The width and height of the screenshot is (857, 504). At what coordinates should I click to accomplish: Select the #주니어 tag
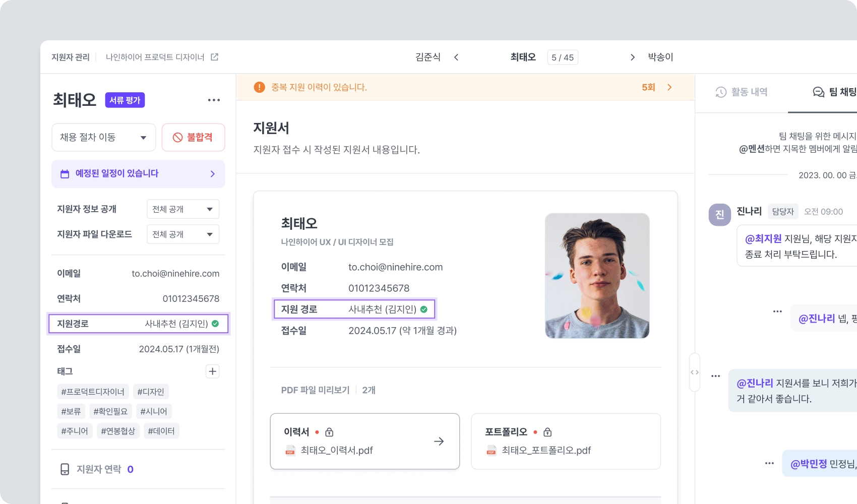click(75, 431)
